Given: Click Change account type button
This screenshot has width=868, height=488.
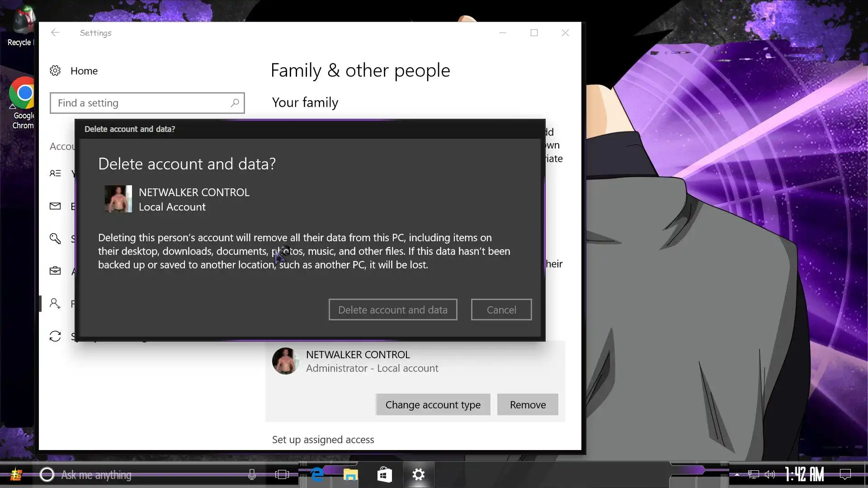Looking at the screenshot, I should click(433, 405).
